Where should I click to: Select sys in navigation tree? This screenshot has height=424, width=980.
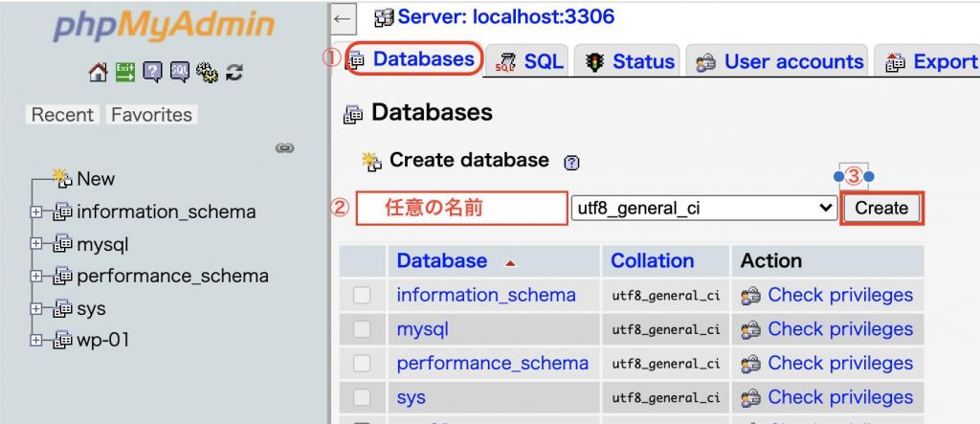point(91,309)
